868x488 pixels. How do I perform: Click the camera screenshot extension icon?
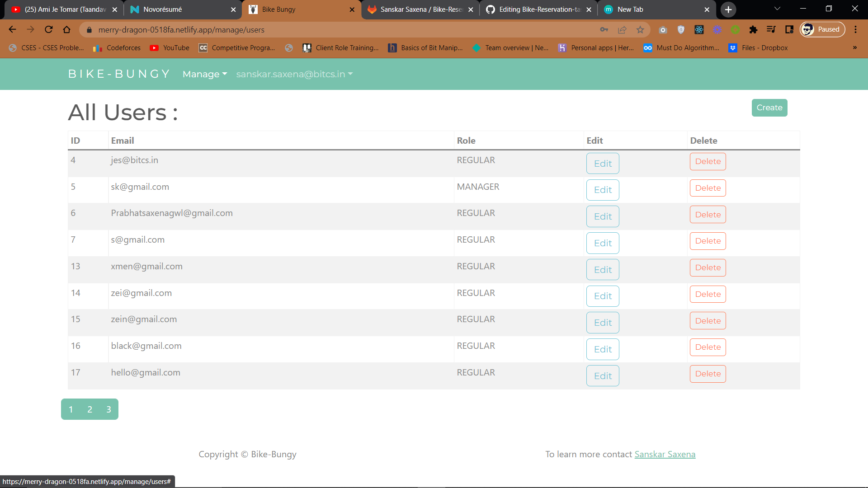[663, 30]
